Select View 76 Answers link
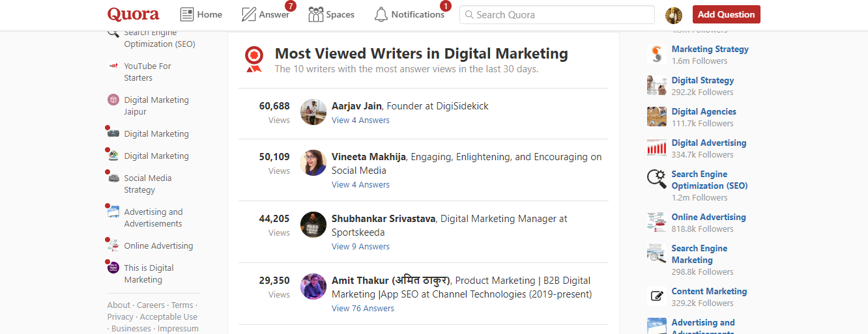The image size is (868, 334). click(x=363, y=308)
